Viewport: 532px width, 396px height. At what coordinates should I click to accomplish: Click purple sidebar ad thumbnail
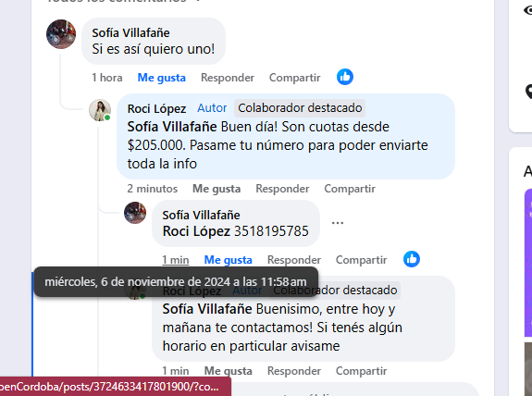tap(528, 263)
